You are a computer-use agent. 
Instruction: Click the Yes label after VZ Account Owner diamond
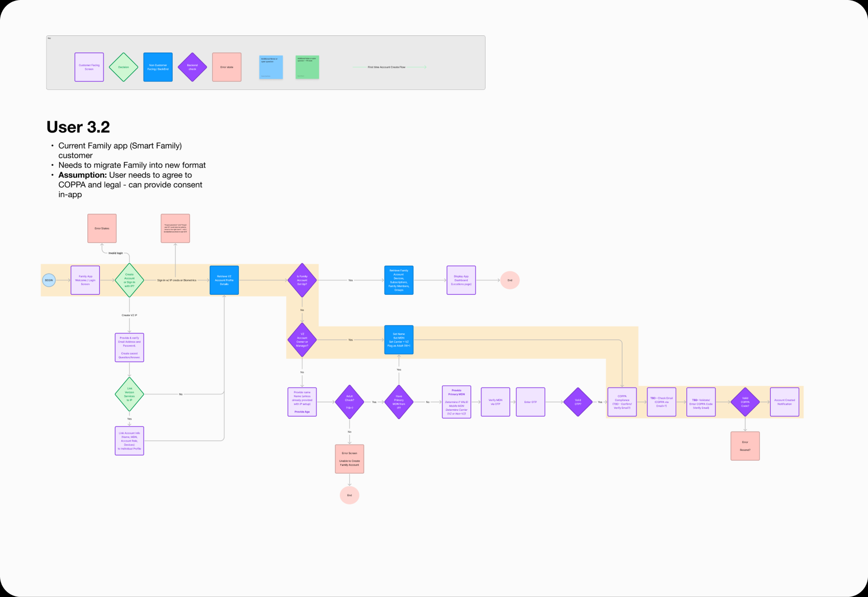(351, 340)
